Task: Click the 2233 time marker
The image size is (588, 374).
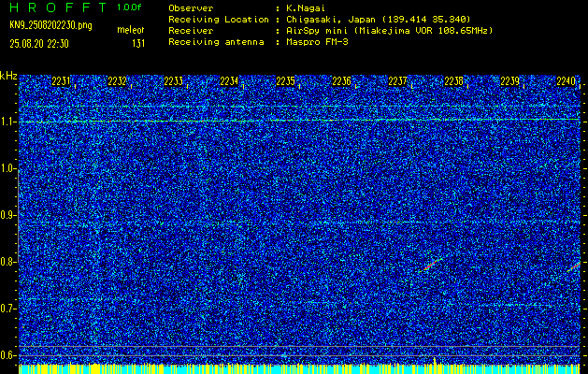Action: click(173, 81)
